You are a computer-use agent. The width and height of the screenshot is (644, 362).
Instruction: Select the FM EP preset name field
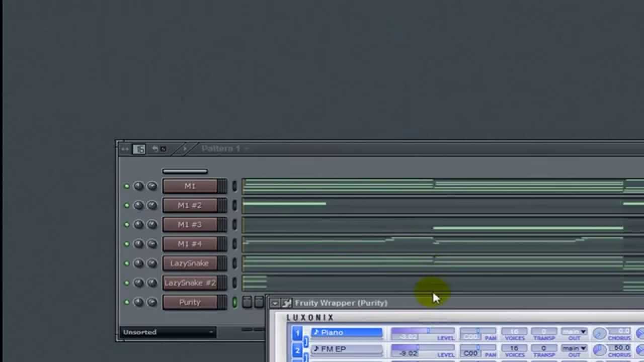tap(347, 349)
